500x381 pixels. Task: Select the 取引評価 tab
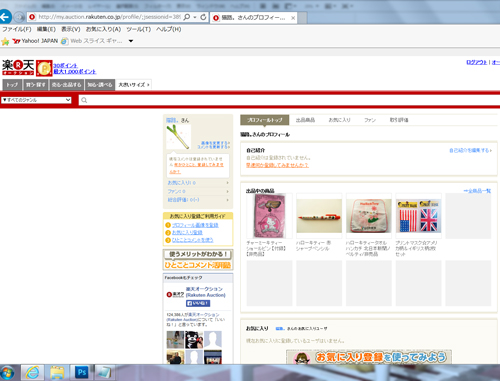(399, 120)
